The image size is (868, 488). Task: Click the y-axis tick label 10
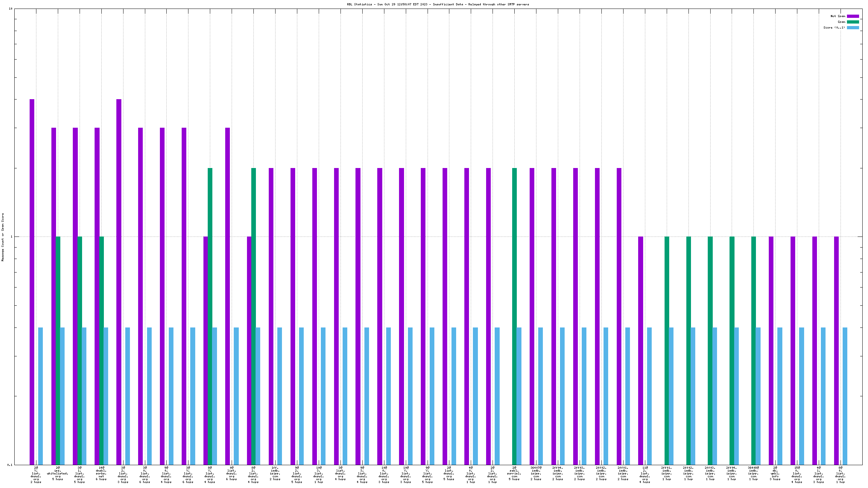click(x=10, y=9)
